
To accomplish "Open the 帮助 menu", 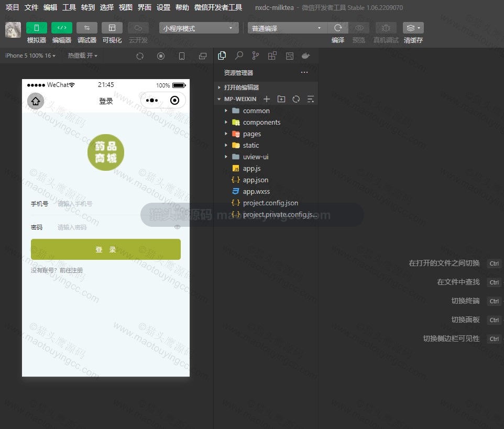I will [182, 7].
